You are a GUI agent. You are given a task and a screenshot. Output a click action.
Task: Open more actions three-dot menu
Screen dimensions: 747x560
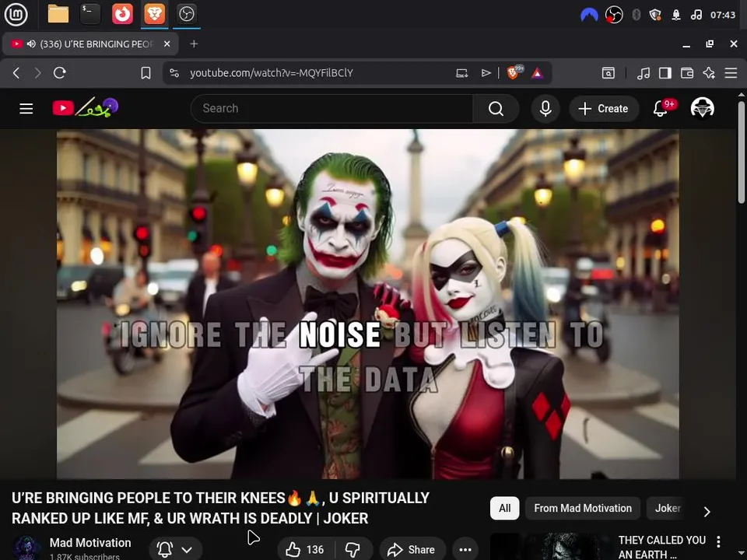click(465, 550)
